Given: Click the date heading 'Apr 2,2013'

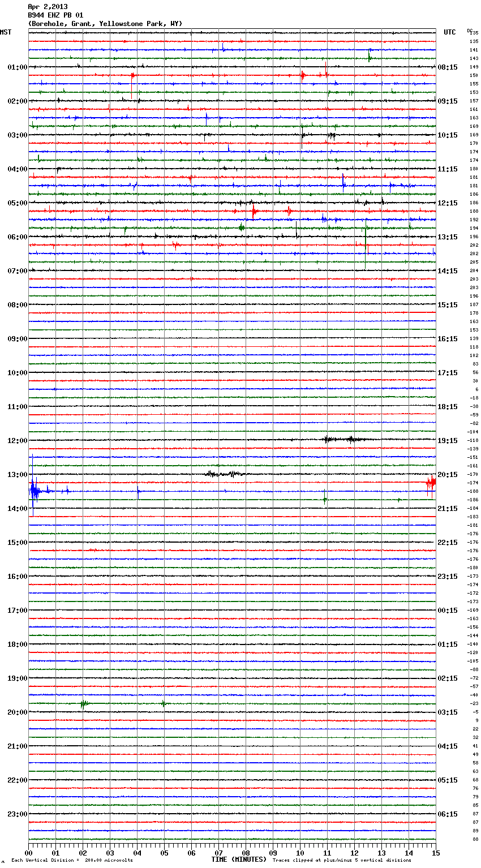Looking at the screenshot, I should pyautogui.click(x=48, y=7).
